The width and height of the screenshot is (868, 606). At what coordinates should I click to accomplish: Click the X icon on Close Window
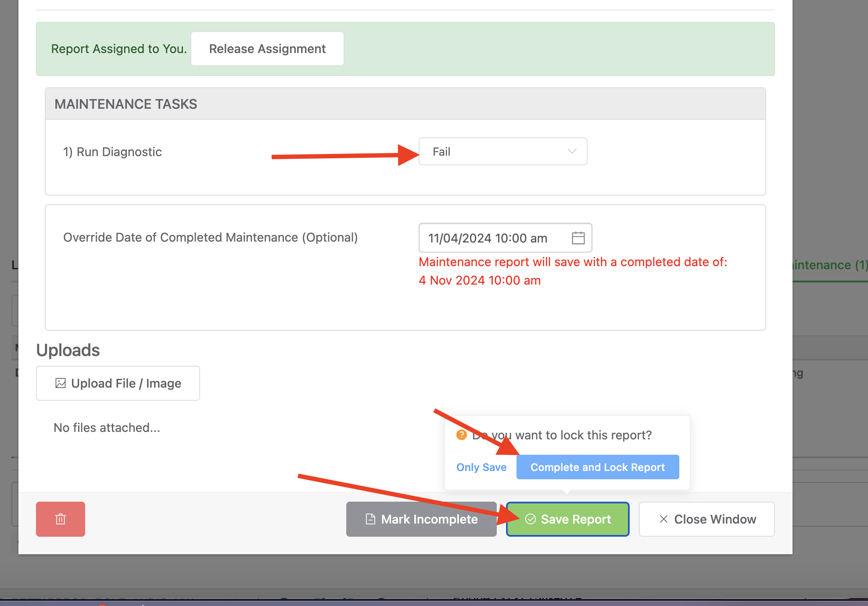(663, 519)
